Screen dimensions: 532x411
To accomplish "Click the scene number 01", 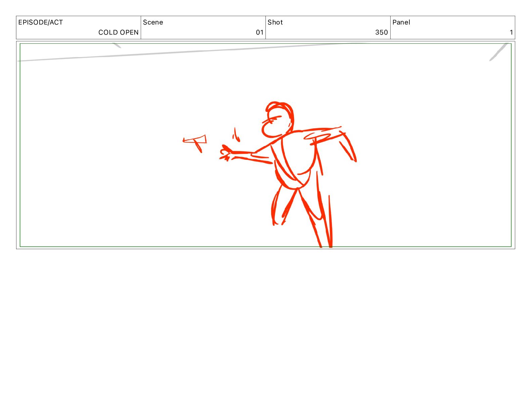I will (260, 33).
